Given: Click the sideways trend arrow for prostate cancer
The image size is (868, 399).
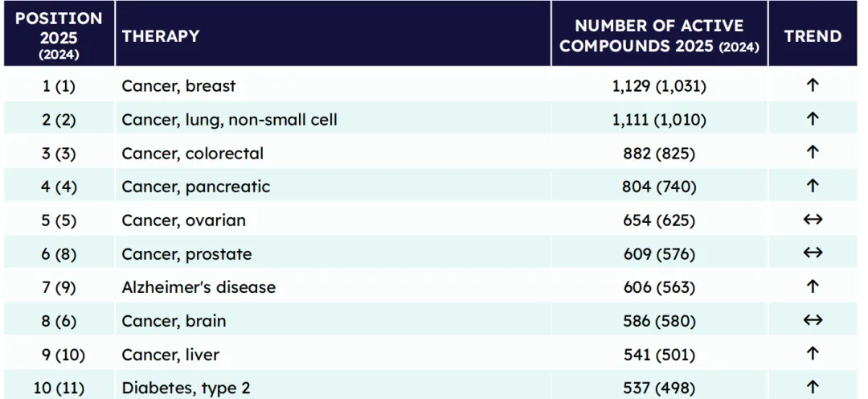Looking at the screenshot, I should pyautogui.click(x=813, y=253).
